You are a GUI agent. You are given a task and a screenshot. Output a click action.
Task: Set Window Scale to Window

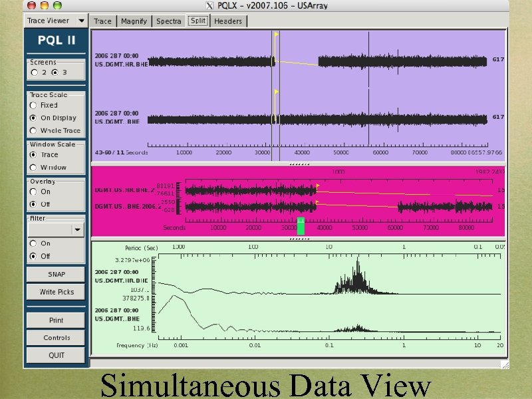click(35, 167)
